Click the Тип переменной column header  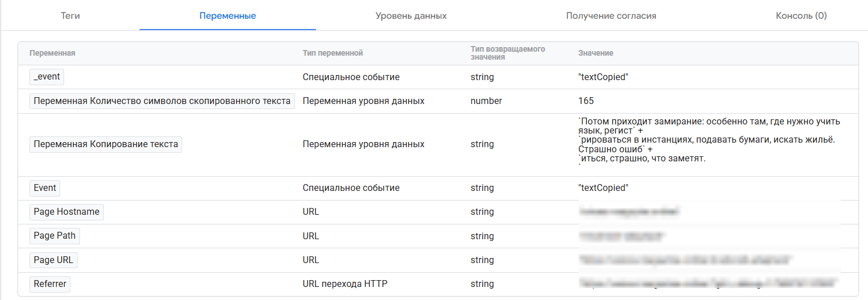332,53
